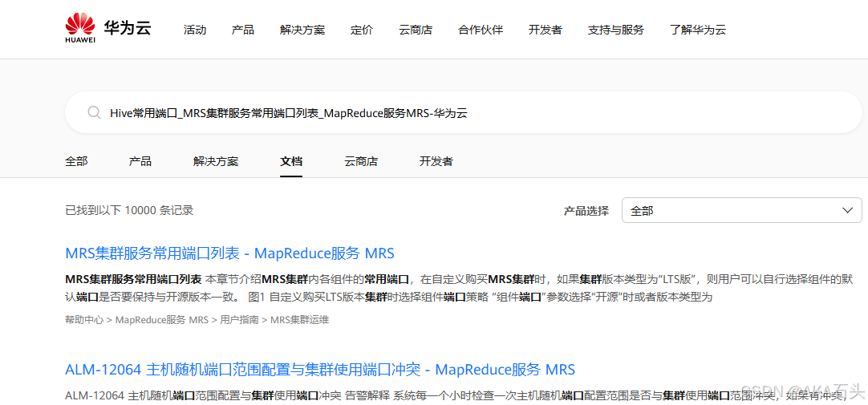Switch to the 开发者 results tab
The image size is (868, 405).
tap(436, 161)
